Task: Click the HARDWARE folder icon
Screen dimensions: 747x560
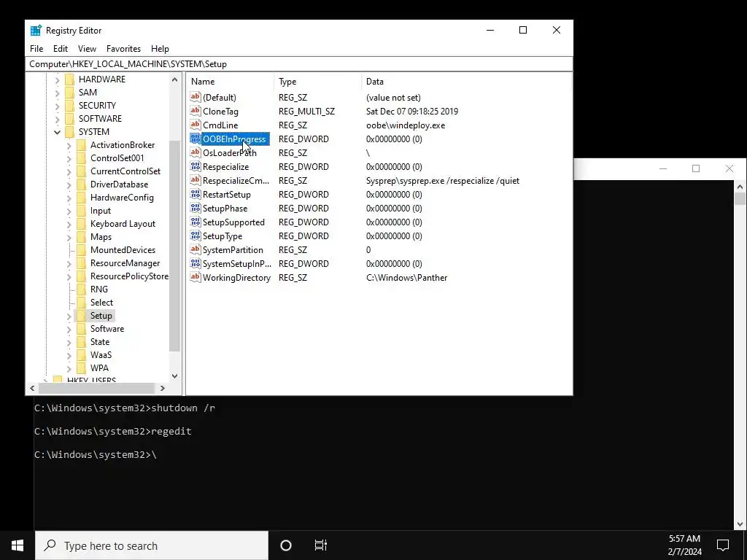Action: pyautogui.click(x=69, y=79)
